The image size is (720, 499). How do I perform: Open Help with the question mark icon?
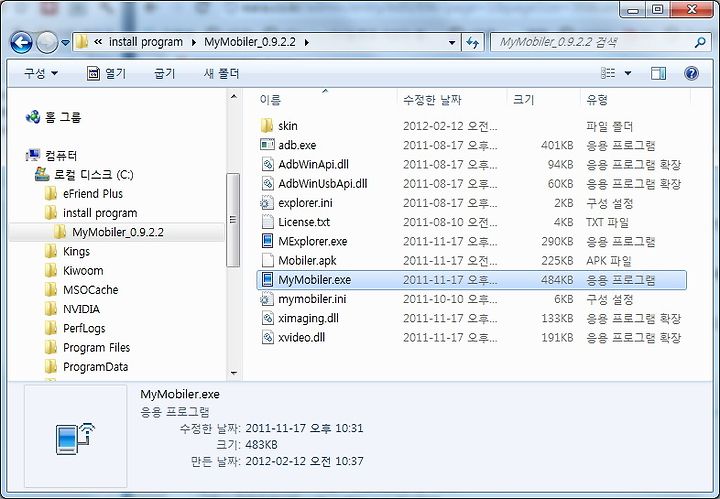[x=691, y=73]
